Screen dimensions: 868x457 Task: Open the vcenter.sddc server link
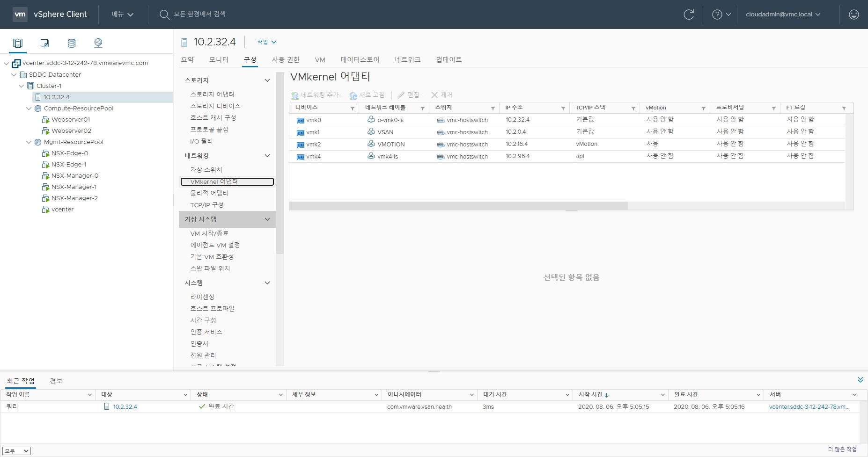(x=809, y=407)
